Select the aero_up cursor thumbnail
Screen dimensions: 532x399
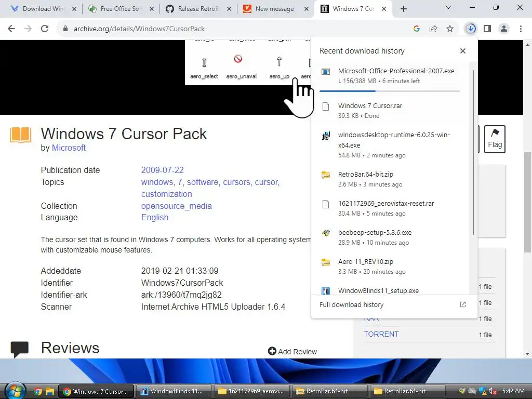(279, 67)
